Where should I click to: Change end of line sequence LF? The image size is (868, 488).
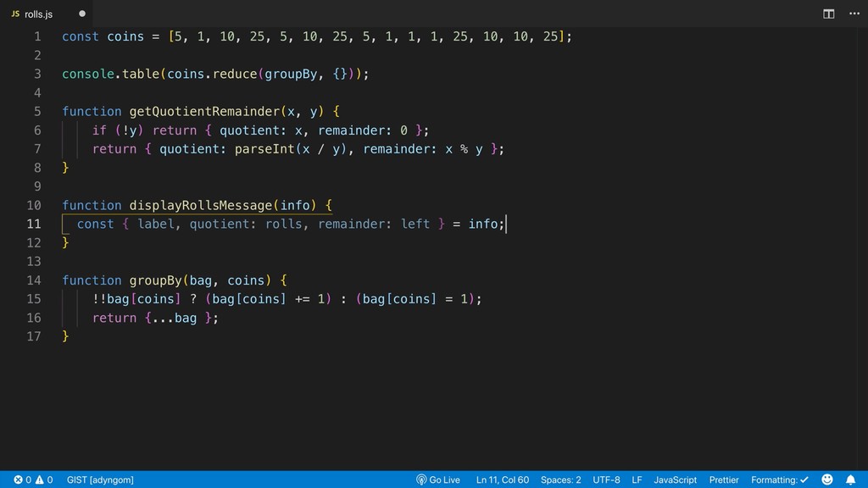click(x=637, y=480)
